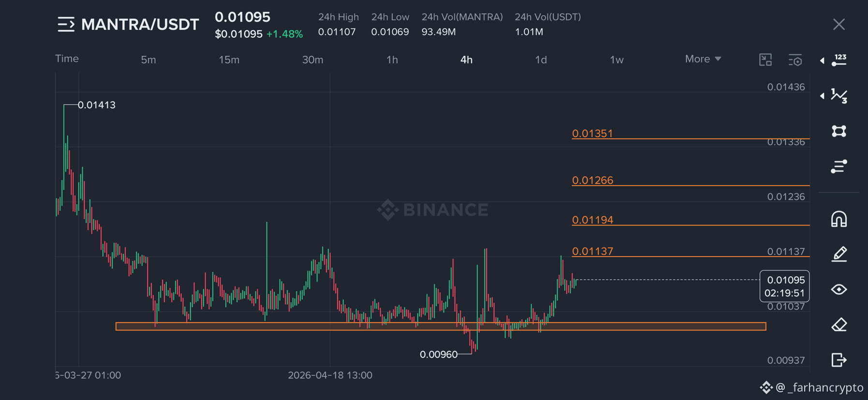Select the 0.01137 orange resistance line
The height and width of the screenshot is (400, 868).
coord(691,257)
